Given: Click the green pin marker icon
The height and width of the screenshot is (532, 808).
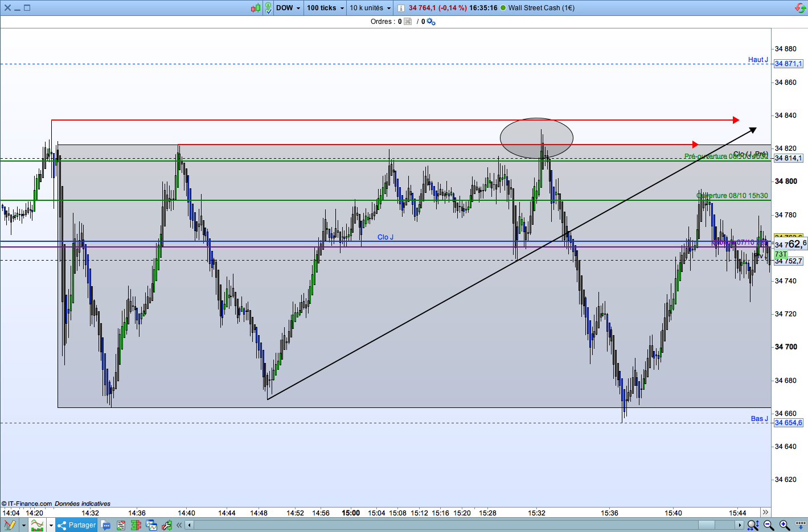Looking at the screenshot, I should (268, 8).
